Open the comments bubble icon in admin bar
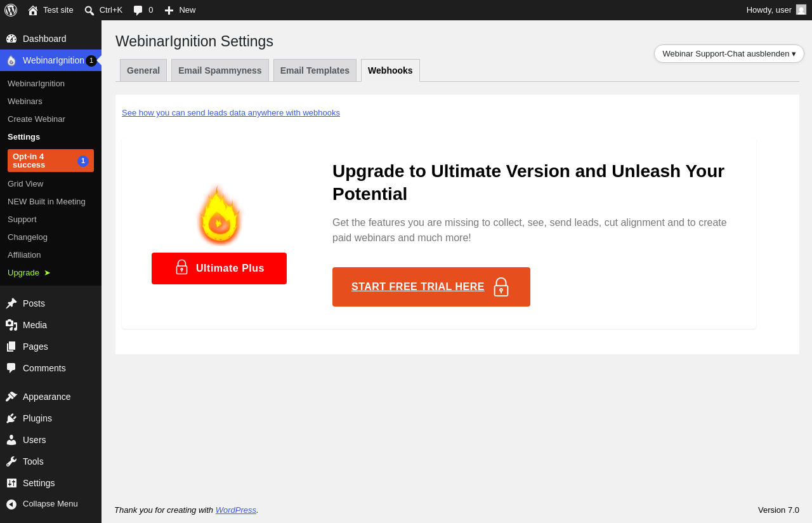This screenshot has width=812, height=523. tap(138, 10)
